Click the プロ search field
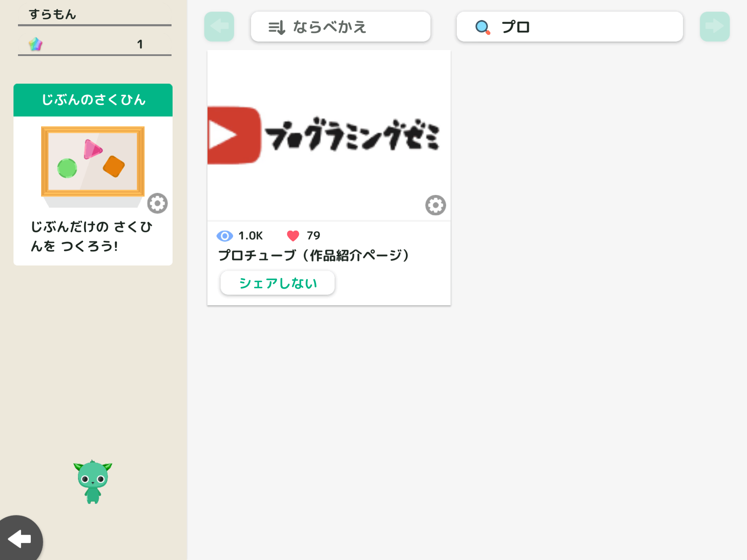The image size is (747, 560). coord(570,27)
